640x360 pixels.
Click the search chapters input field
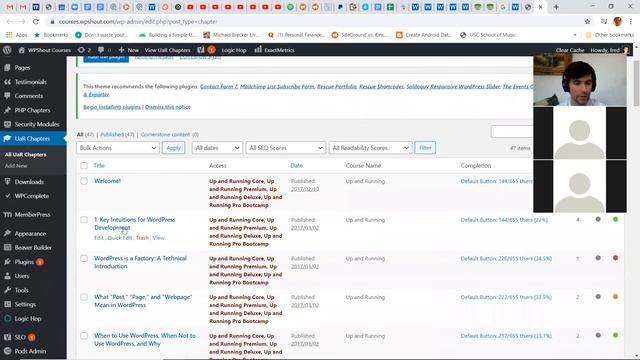[x=512, y=132]
